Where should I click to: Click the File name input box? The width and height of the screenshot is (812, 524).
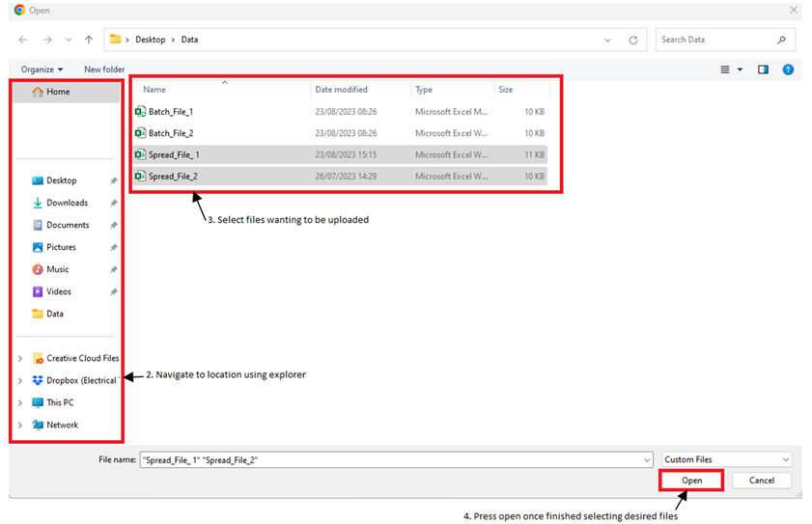[390, 459]
